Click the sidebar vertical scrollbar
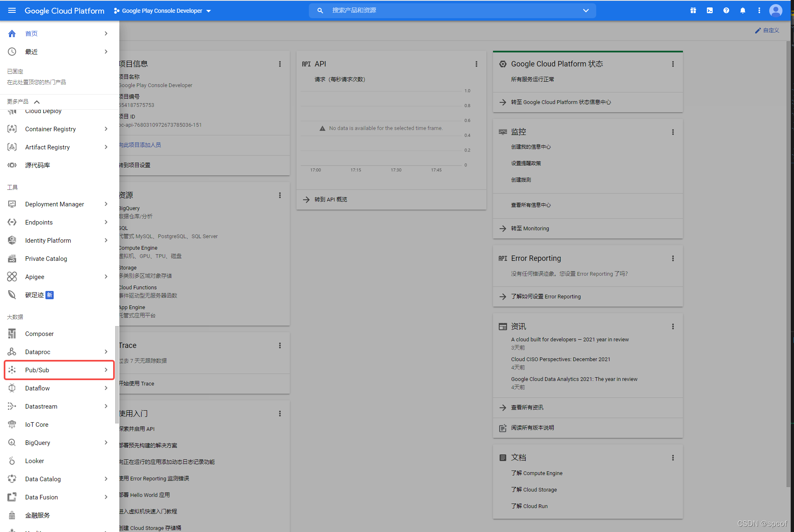This screenshot has width=794, height=532. pos(117,374)
